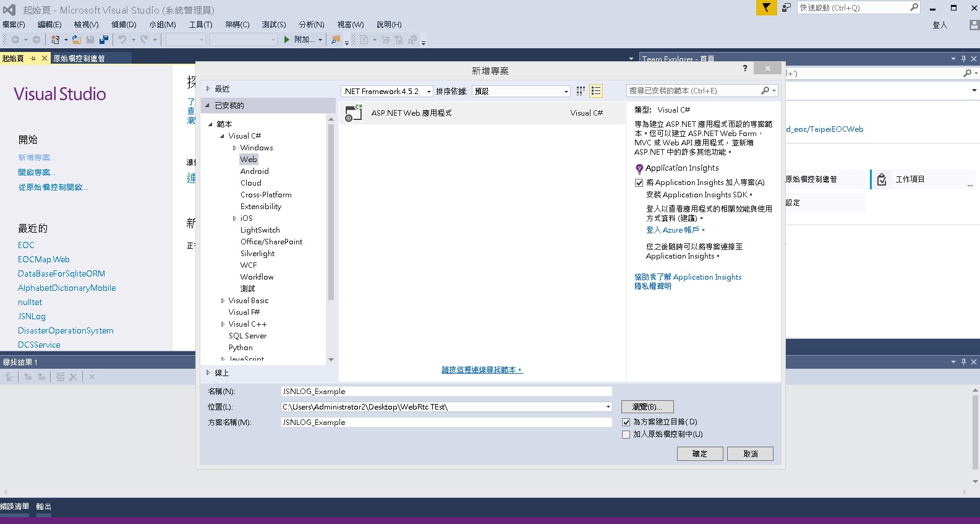Image resolution: width=980 pixels, height=524 pixels.
Task: Switch to the 輸出 tab
Action: tap(43, 506)
